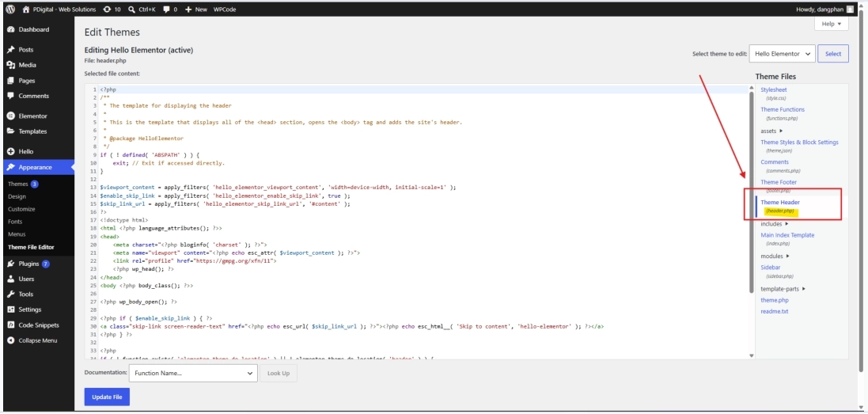This screenshot has height=414, width=868.
Task: Visit site via home icon
Action: pyautogui.click(x=25, y=9)
